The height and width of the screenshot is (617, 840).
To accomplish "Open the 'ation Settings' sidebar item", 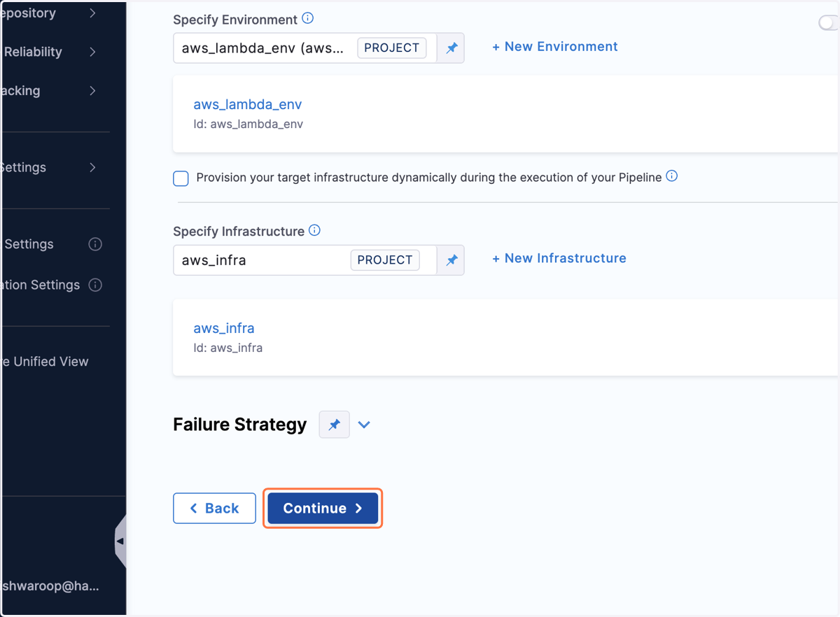I will (x=41, y=285).
